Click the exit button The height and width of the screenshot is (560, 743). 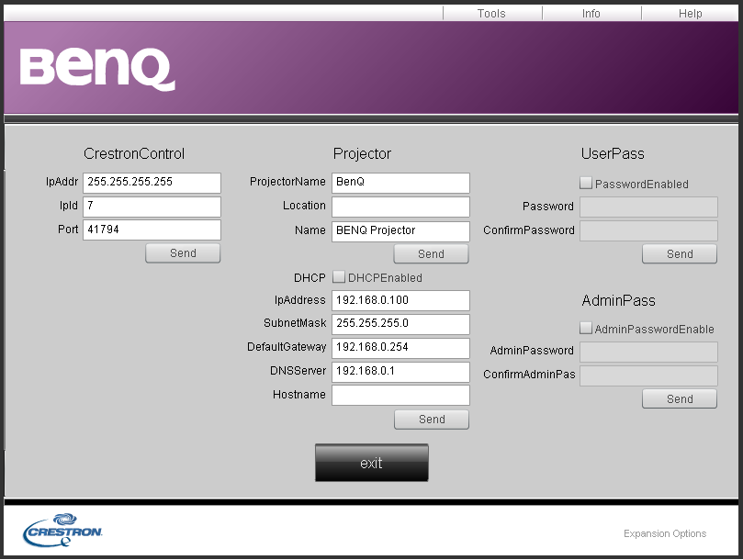point(371,463)
